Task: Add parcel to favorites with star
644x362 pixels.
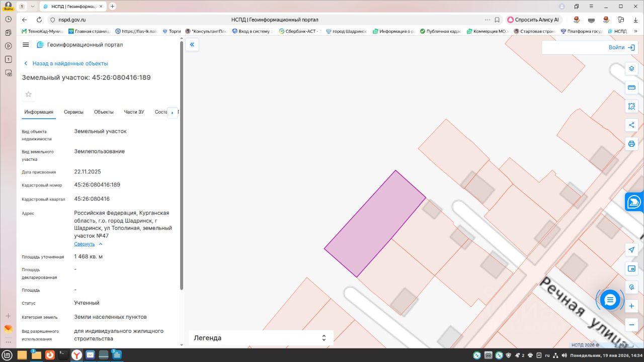Action: click(x=29, y=94)
